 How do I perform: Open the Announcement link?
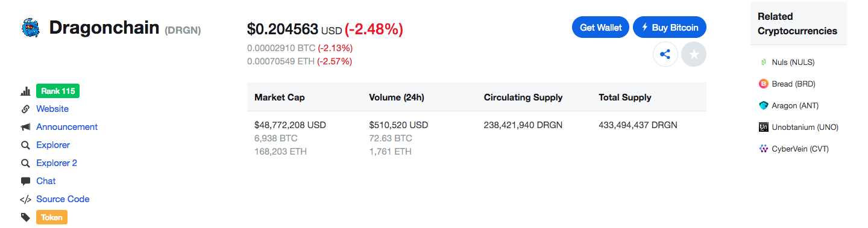point(67,127)
